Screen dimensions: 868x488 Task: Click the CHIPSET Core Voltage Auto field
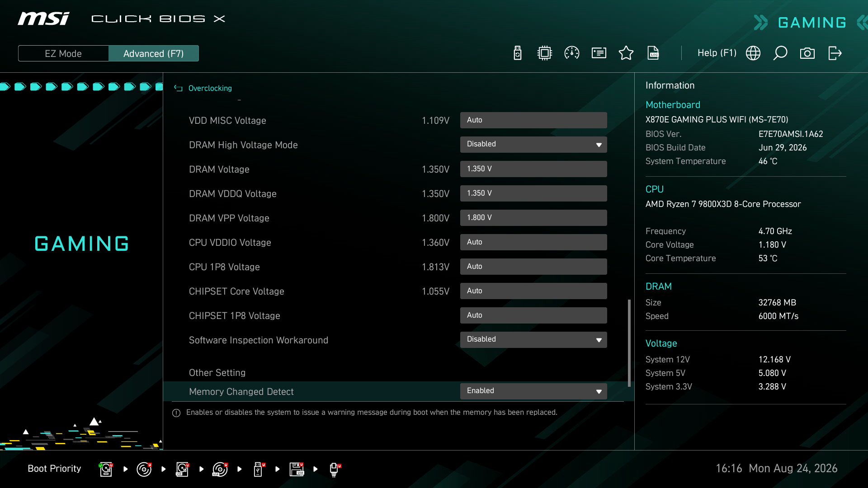pyautogui.click(x=533, y=291)
